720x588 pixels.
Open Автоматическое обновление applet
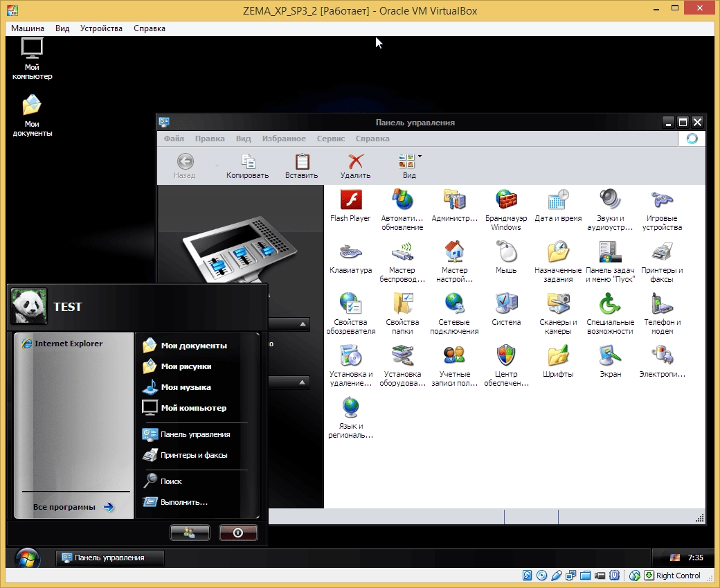click(402, 209)
